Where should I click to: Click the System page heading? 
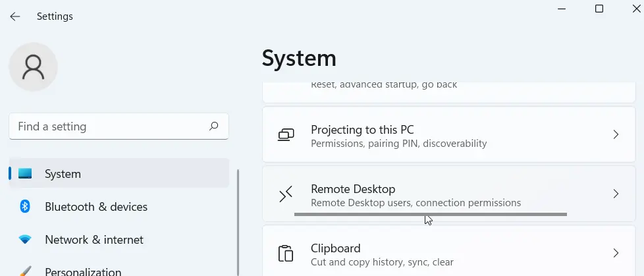(299, 58)
